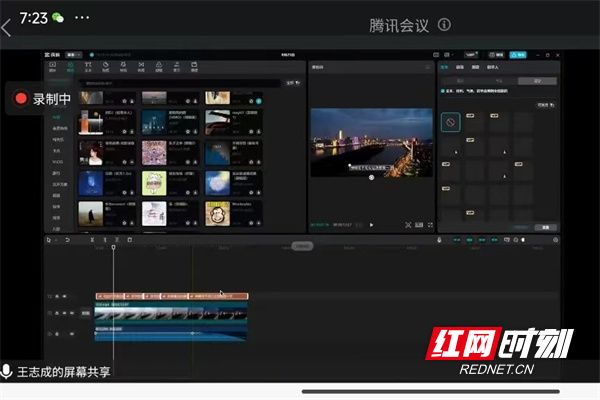Toggle the checkbox above the style preset grid

click(443, 90)
